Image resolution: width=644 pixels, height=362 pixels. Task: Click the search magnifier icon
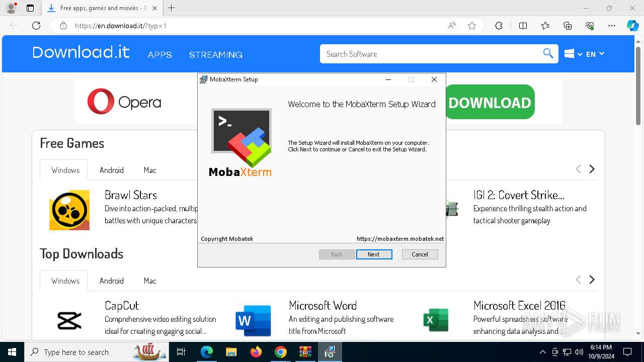click(548, 53)
